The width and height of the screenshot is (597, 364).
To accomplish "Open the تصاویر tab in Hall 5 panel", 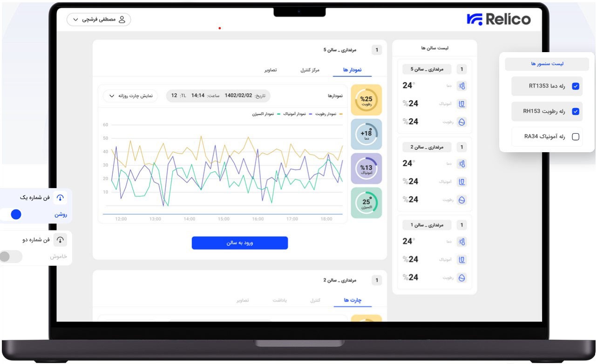I will click(271, 70).
